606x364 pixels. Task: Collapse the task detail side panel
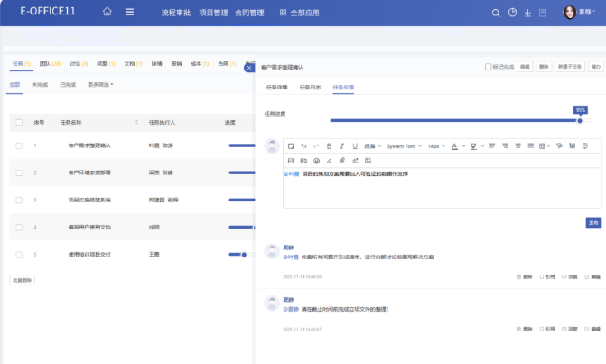[x=249, y=67]
